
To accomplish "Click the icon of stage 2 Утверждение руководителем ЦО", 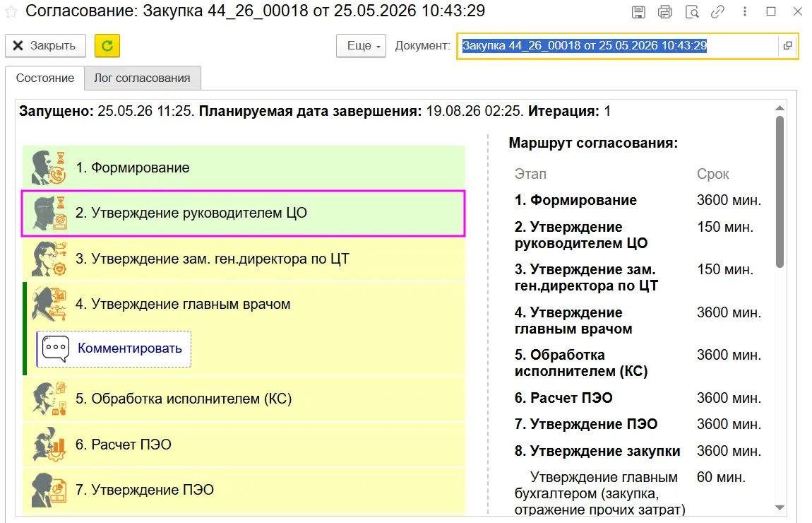I will click(49, 213).
